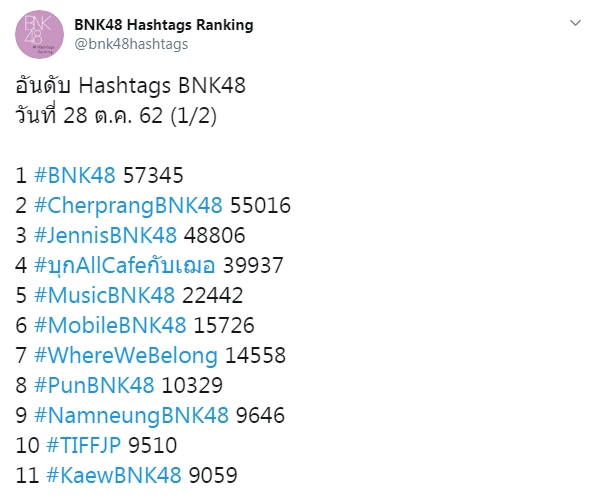Open the #MusicBNK48 hashtag

[x=104, y=295]
